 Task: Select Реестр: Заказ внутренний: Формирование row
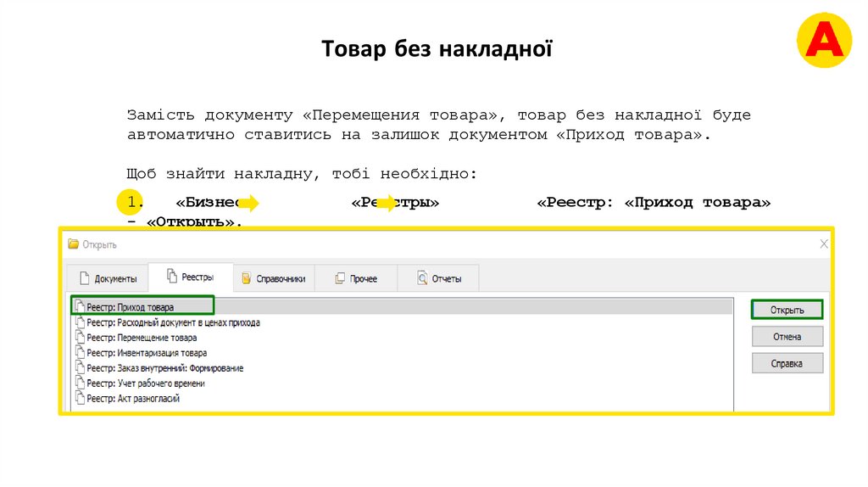[x=402, y=368]
